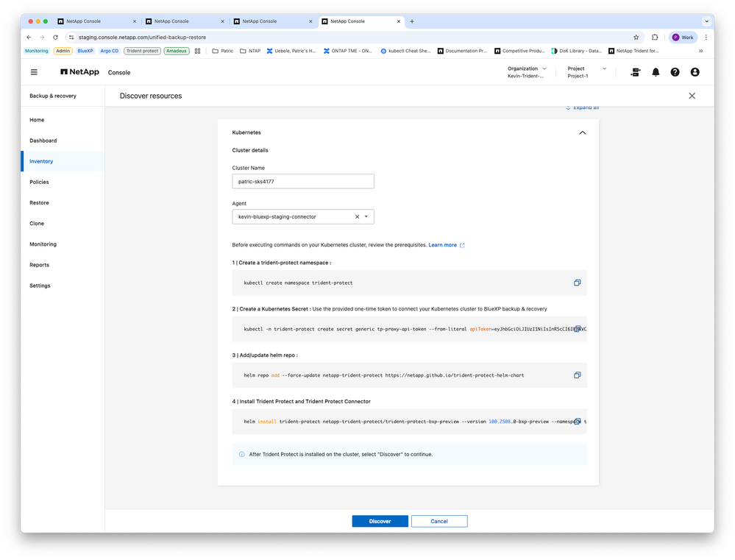Open Trident protect bookmark
This screenshot has height=560, width=735.
pyautogui.click(x=142, y=51)
